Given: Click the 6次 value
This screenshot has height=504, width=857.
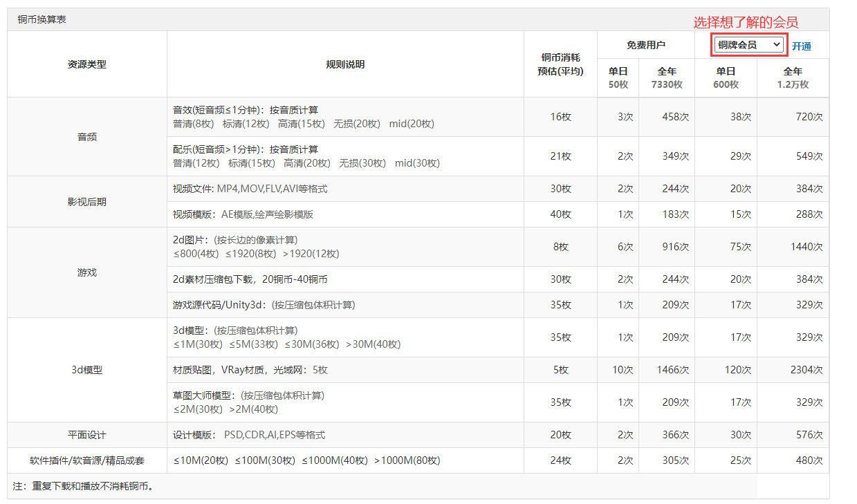Looking at the screenshot, I should pyautogui.click(x=625, y=247).
